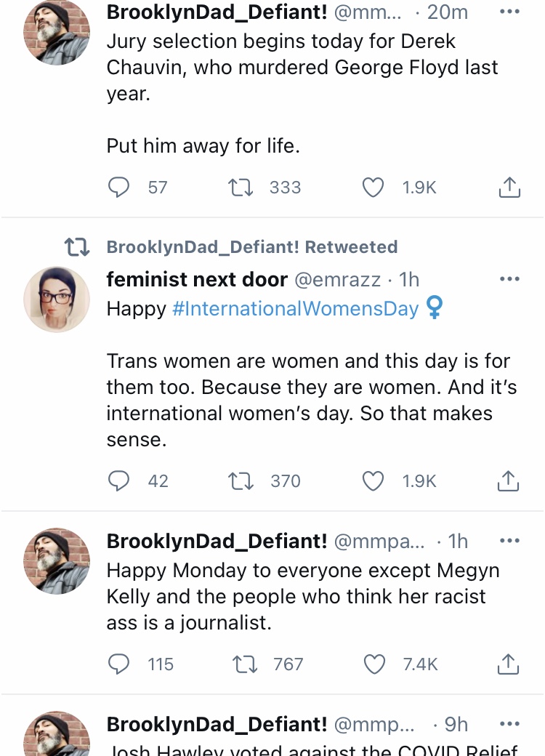Retweet the Happy Monday Megyn Kelly tweet
The image size is (545, 756).
pyautogui.click(x=245, y=664)
